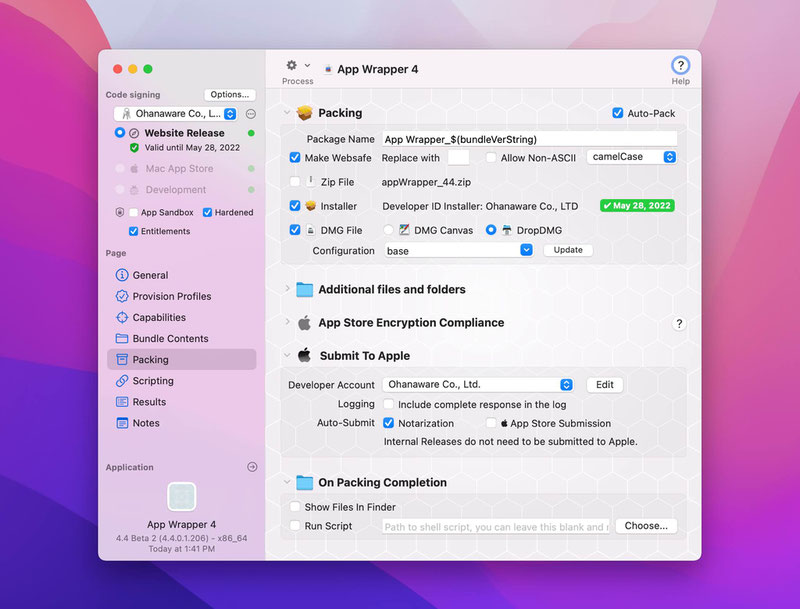Expand Additional files and folders section
The image size is (800, 609).
coord(287,289)
